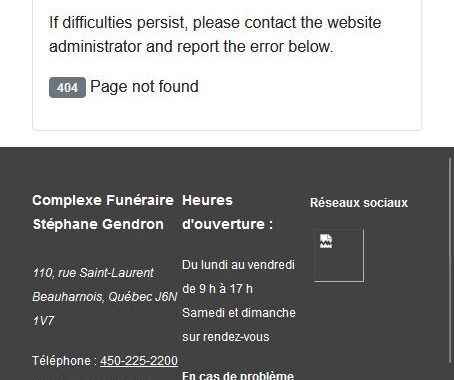454x380 pixels.
Task: Click the 'Complexe Funéraire' heading line
Action: pos(103,200)
